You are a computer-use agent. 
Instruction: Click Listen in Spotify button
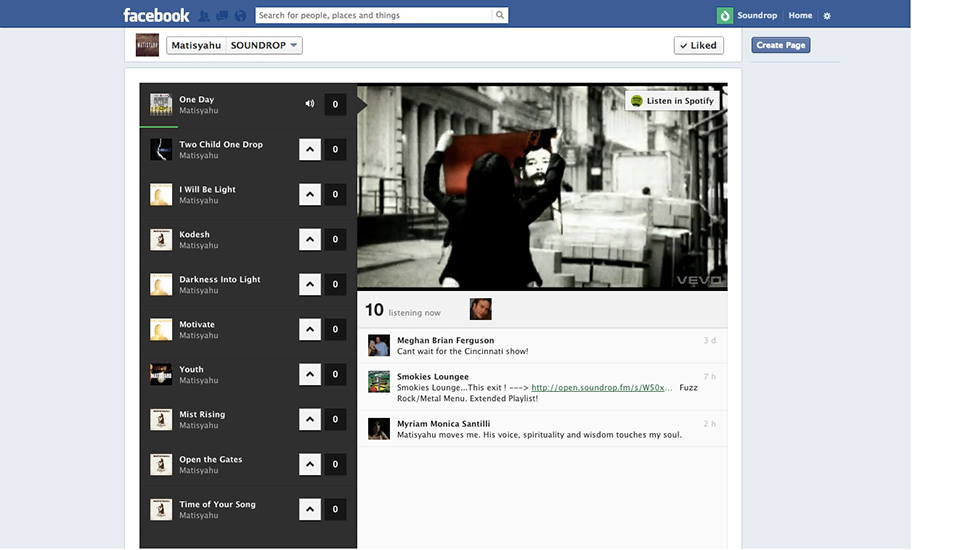click(673, 101)
